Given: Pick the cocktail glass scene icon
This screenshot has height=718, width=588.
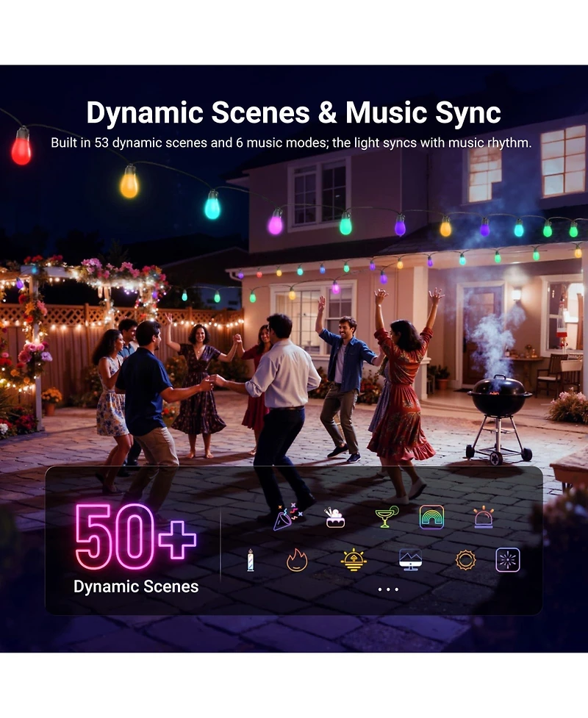Looking at the screenshot, I should (386, 517).
